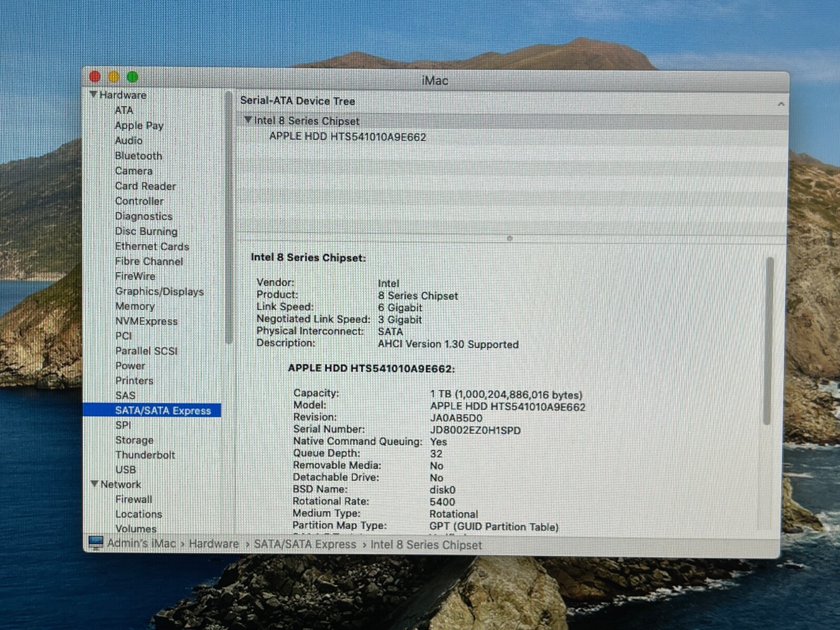Collapse the Network section triangle
This screenshot has width=840, height=630.
click(94, 484)
